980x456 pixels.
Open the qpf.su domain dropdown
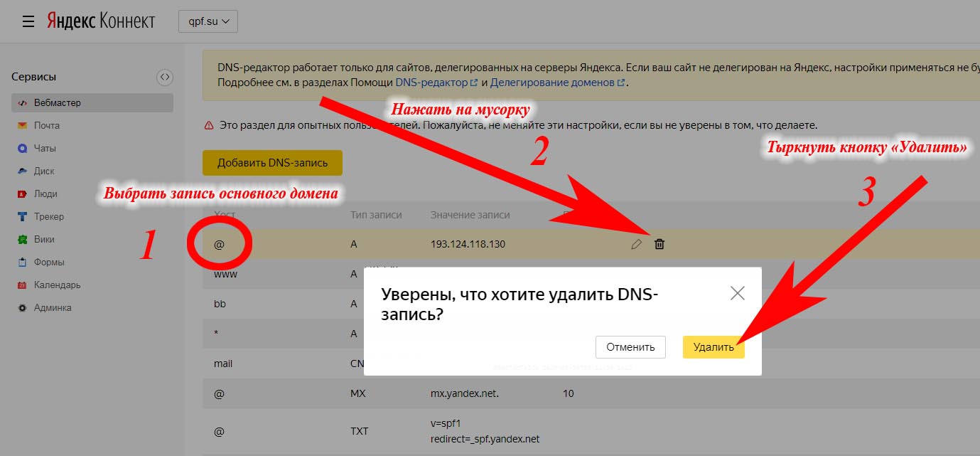pyautogui.click(x=208, y=21)
